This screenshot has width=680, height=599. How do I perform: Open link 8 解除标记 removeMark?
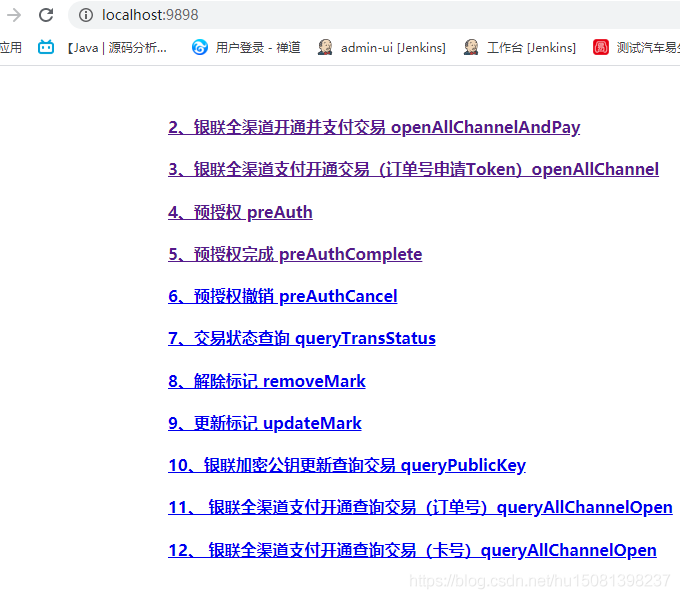267,381
